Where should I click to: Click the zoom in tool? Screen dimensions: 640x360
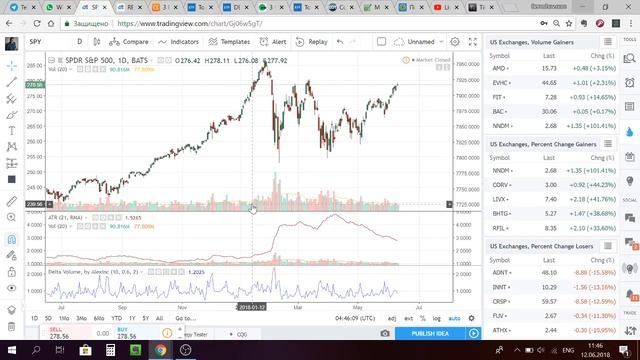coord(11,217)
